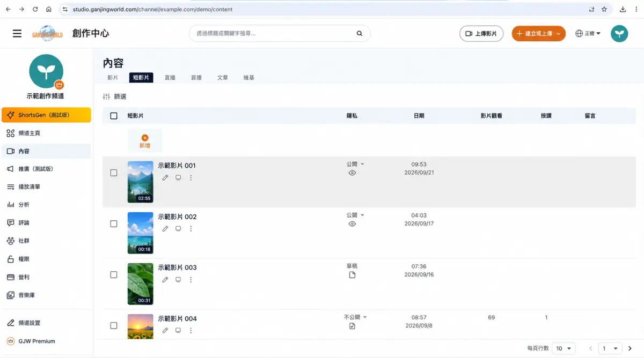644x358 pixels.
Task: Open the filter (篩選) sliders icon
Action: [x=106, y=96]
